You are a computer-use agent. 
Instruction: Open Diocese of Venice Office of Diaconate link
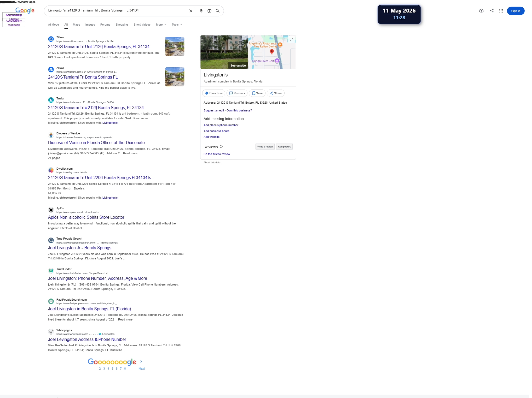[x=96, y=143]
